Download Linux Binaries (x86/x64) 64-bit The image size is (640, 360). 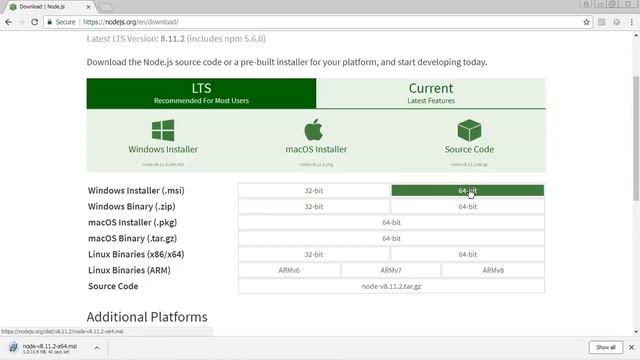[x=468, y=254]
